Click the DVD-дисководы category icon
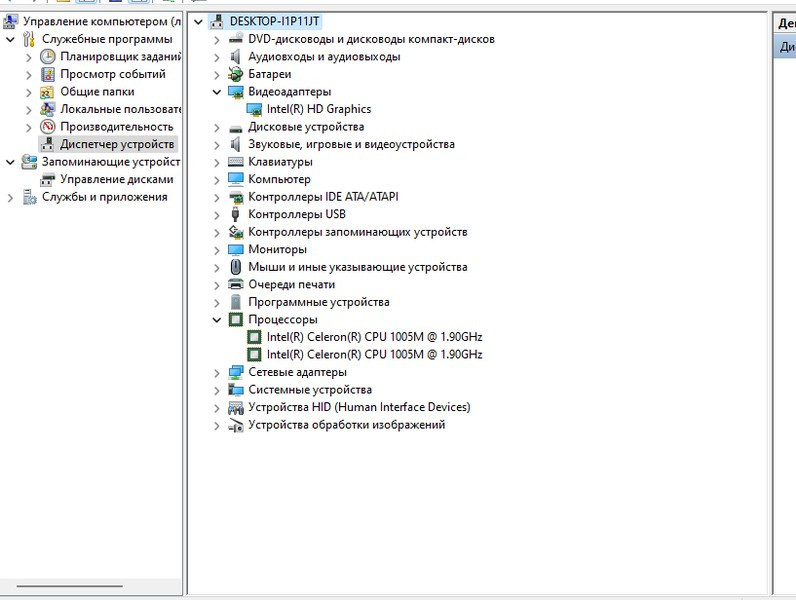Screen dimensions: 796x600 236,39
